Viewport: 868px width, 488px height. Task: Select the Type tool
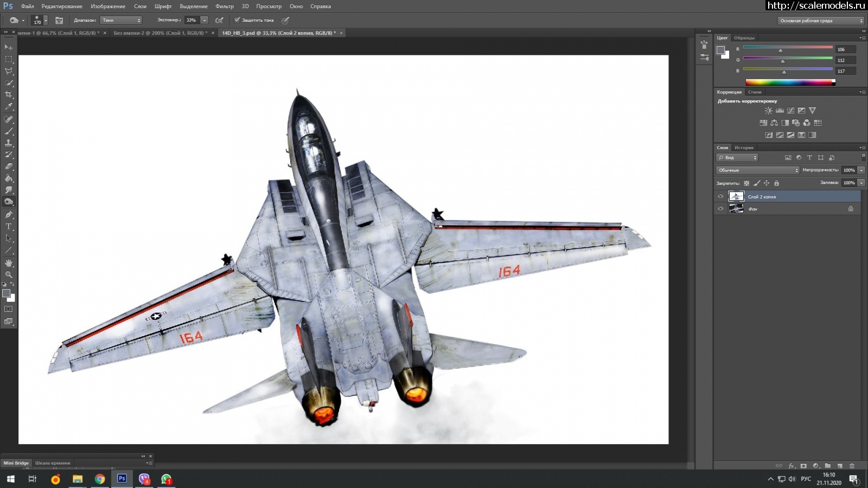[9, 227]
